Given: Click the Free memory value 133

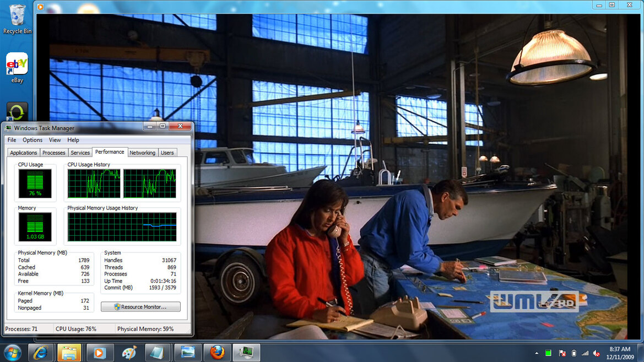Looking at the screenshot, I should coord(85,281).
